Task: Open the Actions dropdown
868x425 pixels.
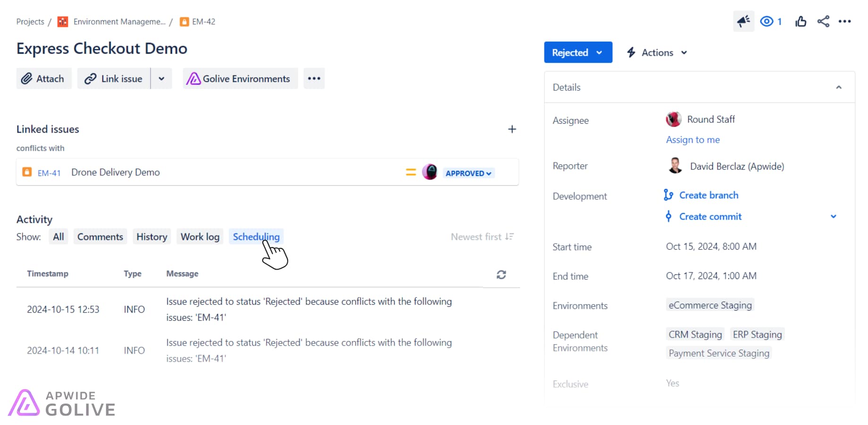Action: [657, 52]
